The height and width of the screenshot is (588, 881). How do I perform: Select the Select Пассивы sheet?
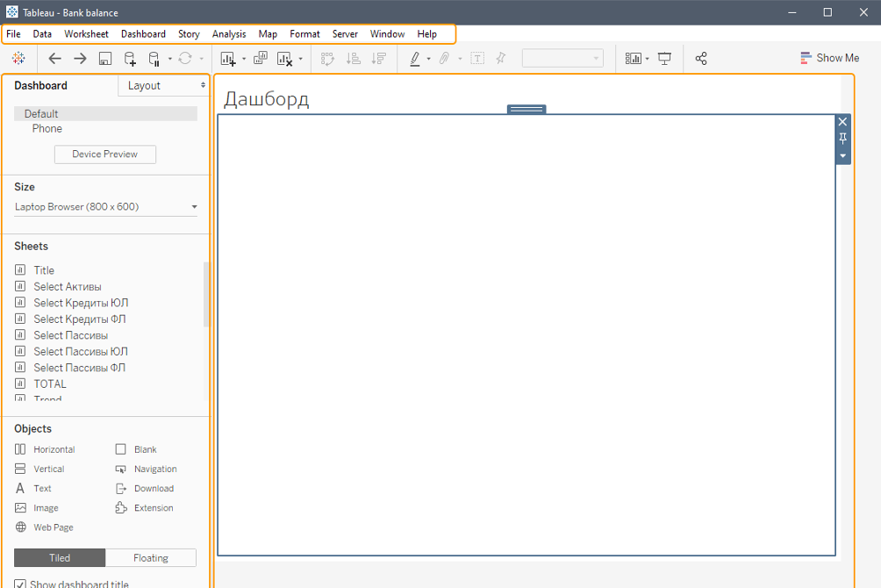pos(71,335)
